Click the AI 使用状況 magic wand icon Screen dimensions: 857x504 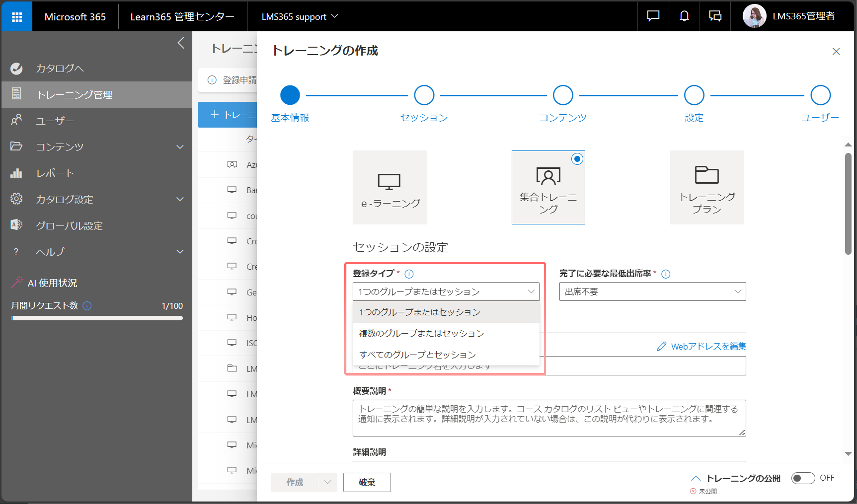click(17, 282)
